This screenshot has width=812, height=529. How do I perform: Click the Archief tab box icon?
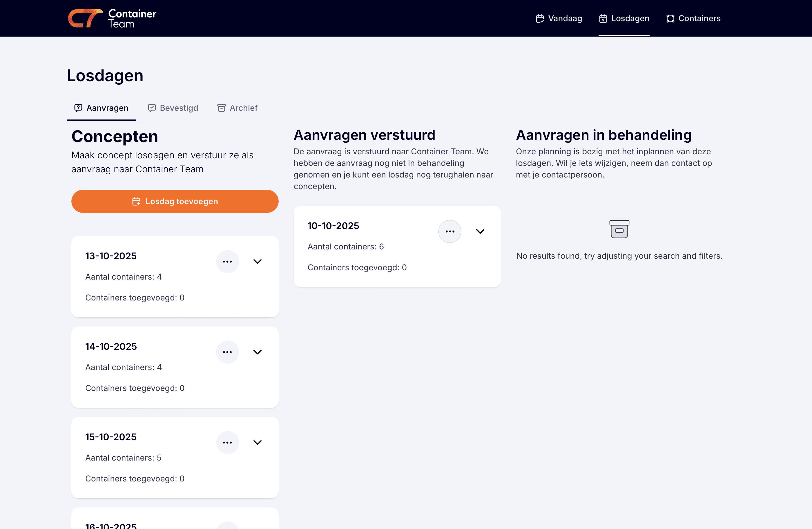tap(222, 108)
